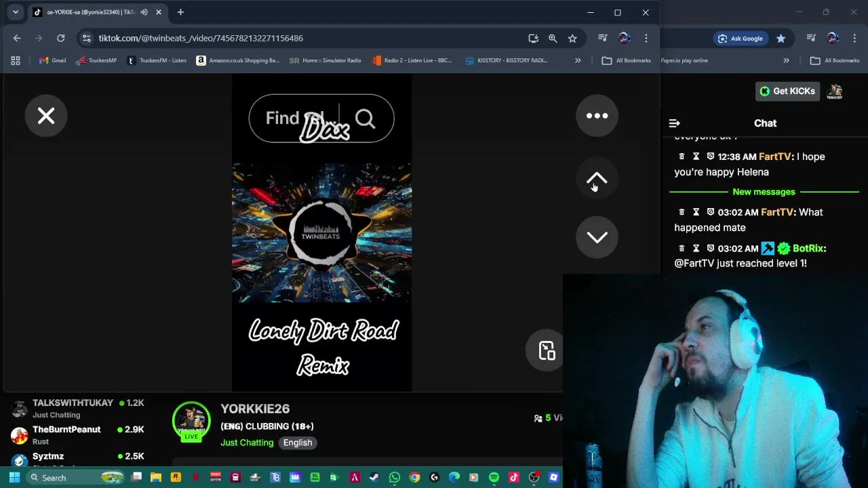Delete the BotRix level message

point(682,249)
